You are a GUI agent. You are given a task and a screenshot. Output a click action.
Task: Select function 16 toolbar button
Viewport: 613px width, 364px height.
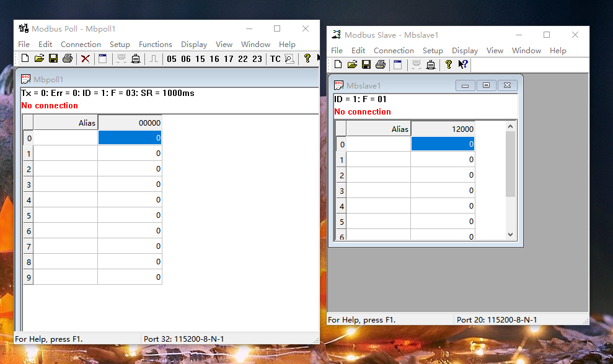214,59
